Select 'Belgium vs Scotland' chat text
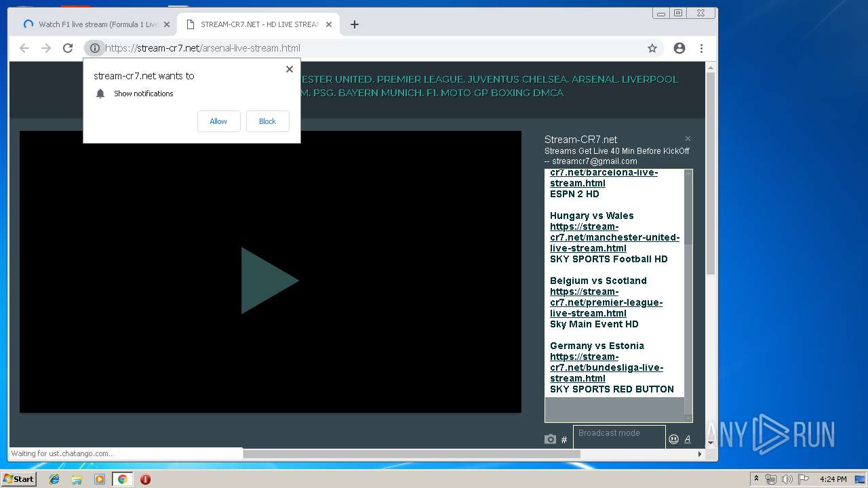The image size is (868, 488). 598,281
